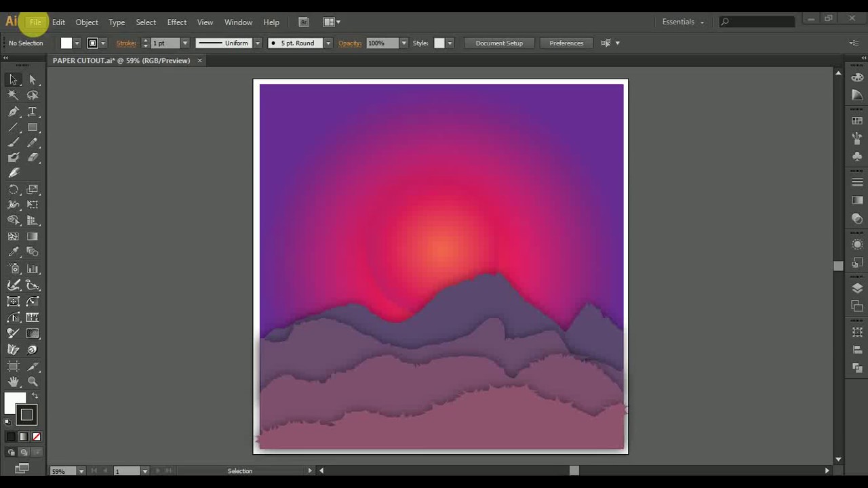
Task: Select the Column Graph tool
Action: pos(33,269)
